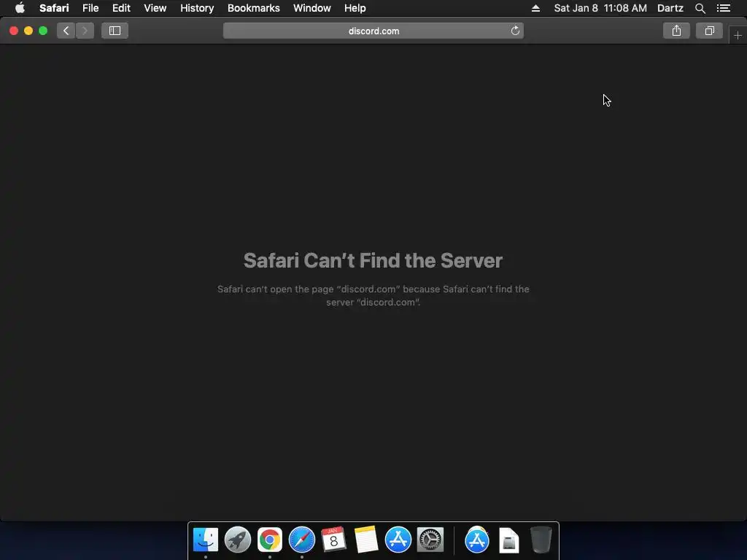Open App Store icon right of divider
This screenshot has height=560, width=747.
(477, 540)
